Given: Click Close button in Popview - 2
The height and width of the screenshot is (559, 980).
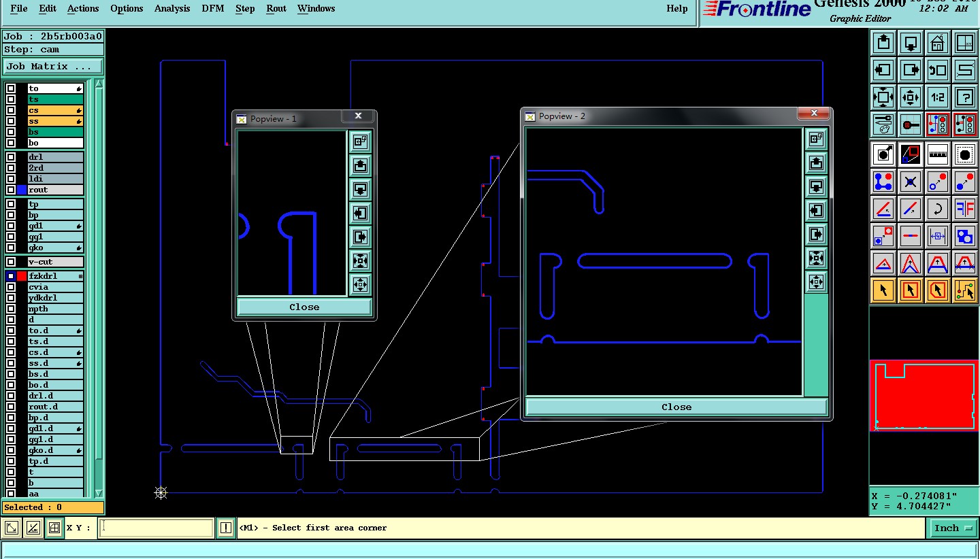Looking at the screenshot, I should click(x=676, y=407).
